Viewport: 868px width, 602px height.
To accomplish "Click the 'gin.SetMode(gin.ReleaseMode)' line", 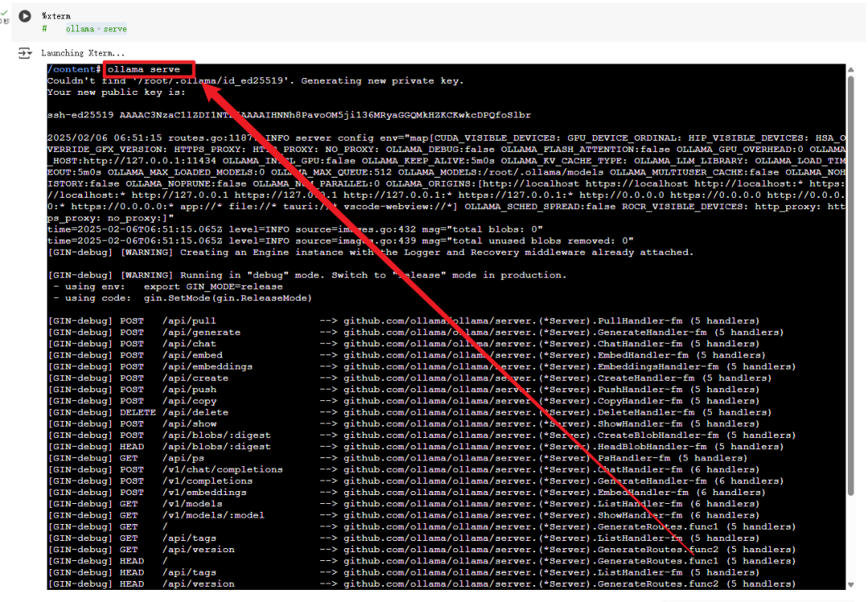I will [x=182, y=298].
